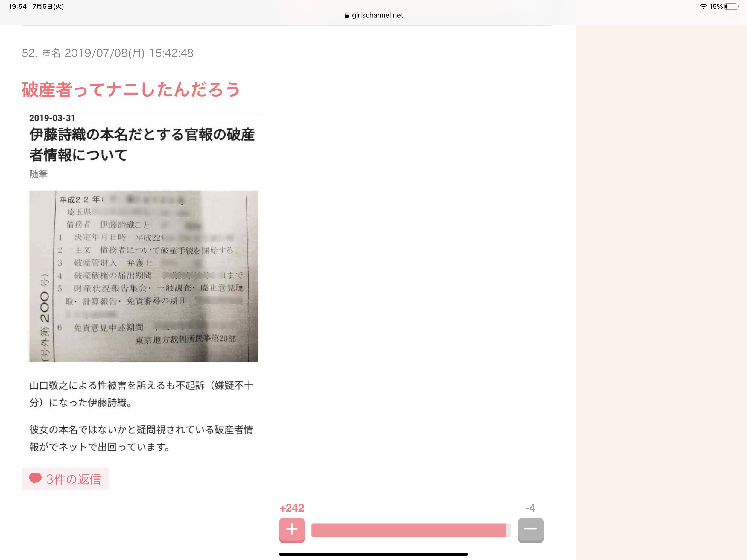Select the 随筆 category tag
This screenshot has width=747, height=560.
[38, 174]
